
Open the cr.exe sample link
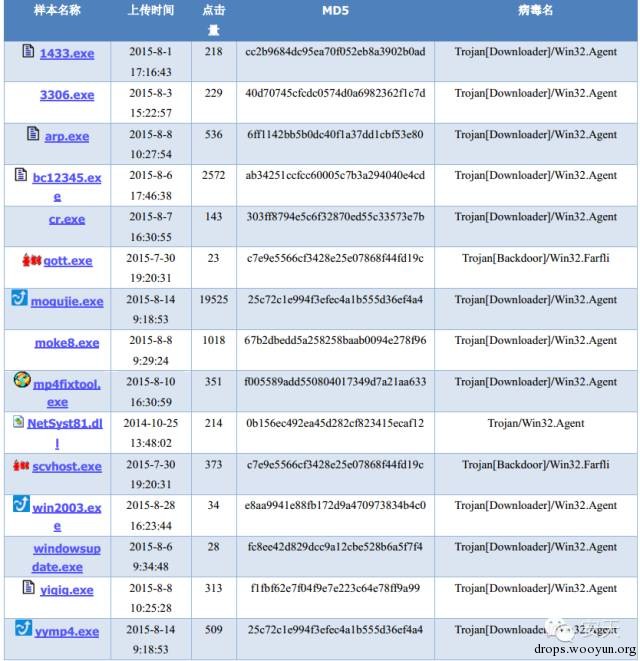(x=67, y=219)
